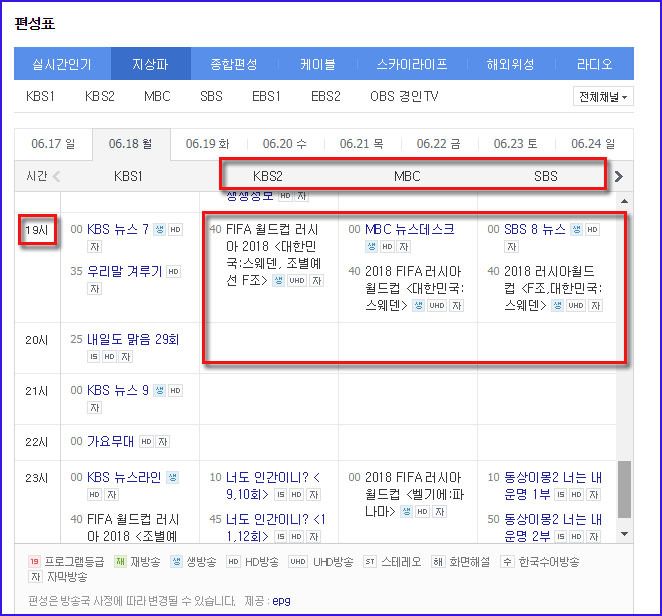The height and width of the screenshot is (616, 662).
Task: Open the 실시간인기 category tab
Action: pos(62,64)
